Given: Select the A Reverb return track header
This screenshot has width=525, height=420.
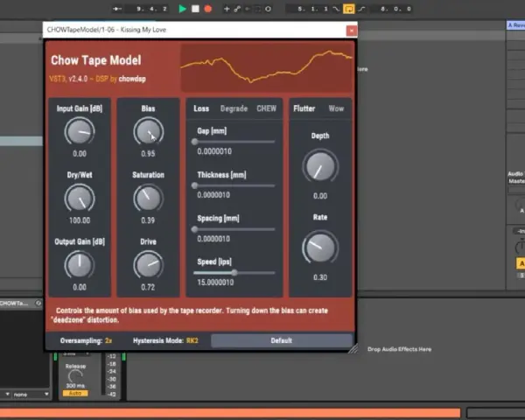Looking at the screenshot, I should pos(515,25).
